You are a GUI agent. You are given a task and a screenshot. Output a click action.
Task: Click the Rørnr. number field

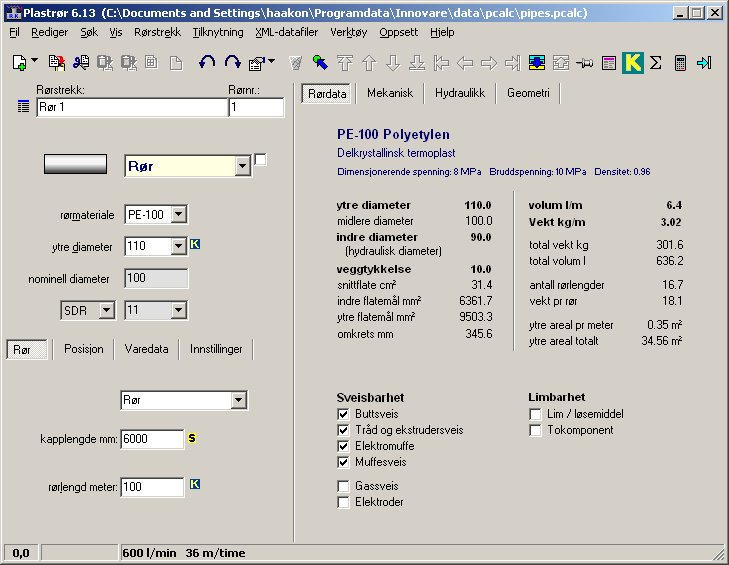tap(256, 107)
